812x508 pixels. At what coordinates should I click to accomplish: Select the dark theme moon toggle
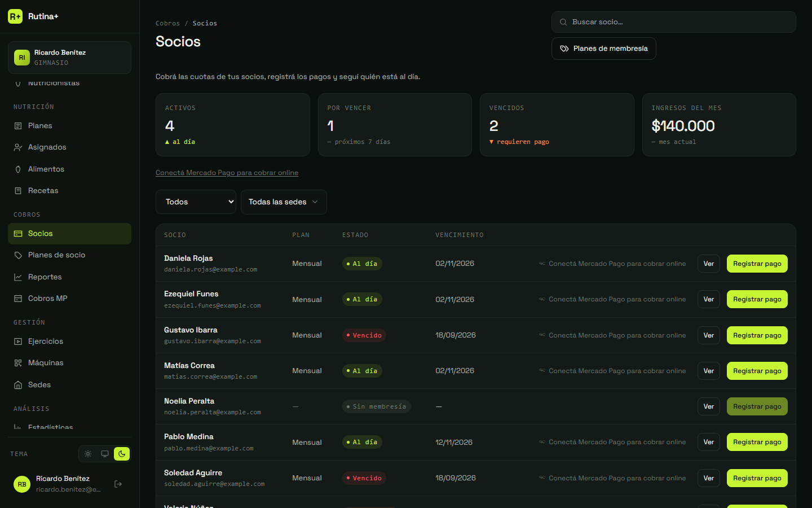(x=122, y=454)
